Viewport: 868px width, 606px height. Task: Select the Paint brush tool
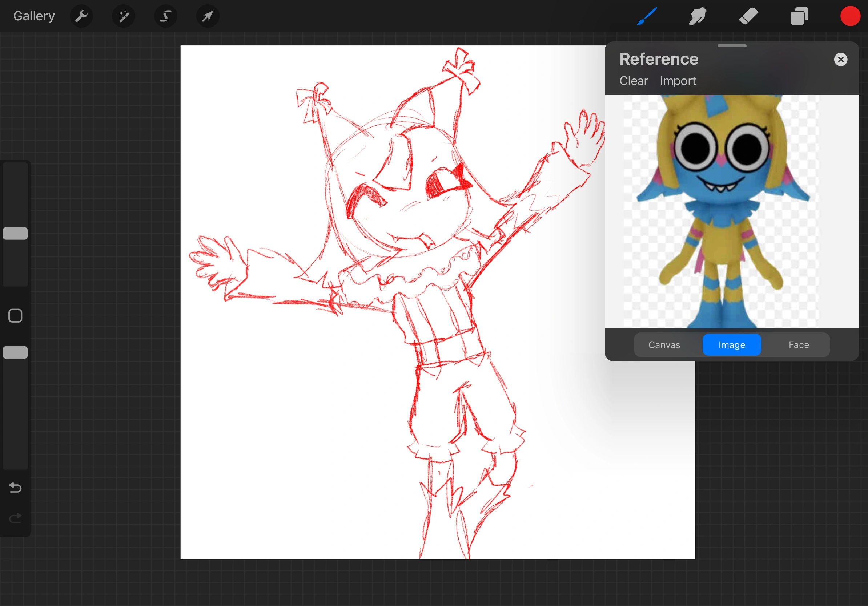coord(647,16)
